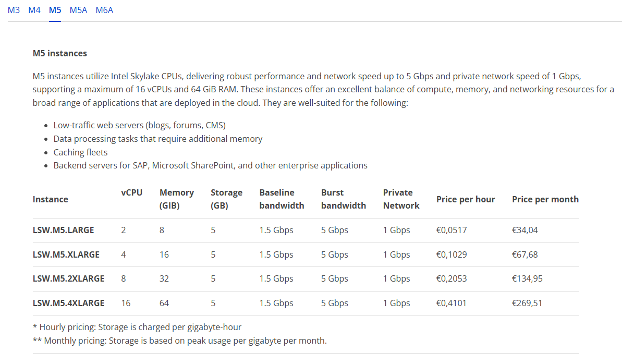622x364 pixels.
Task: Select the LSW.M5.XLARGE row label
Action: (66, 255)
